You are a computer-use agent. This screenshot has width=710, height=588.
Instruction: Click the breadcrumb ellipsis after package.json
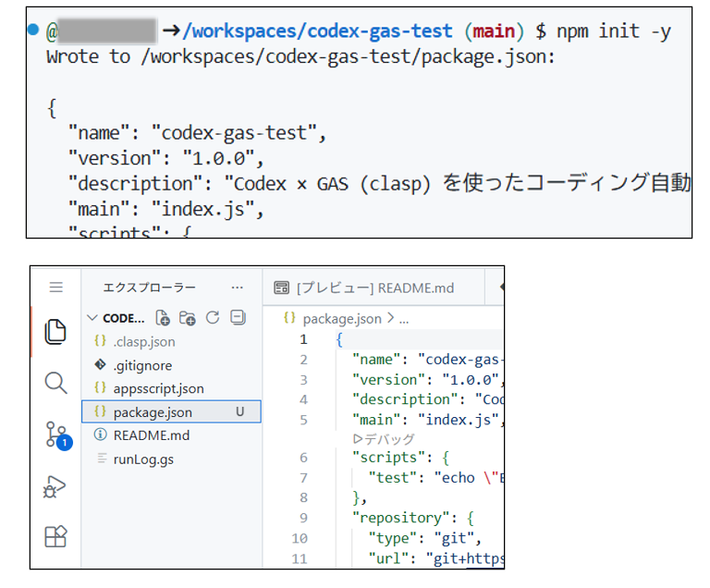[x=404, y=320]
